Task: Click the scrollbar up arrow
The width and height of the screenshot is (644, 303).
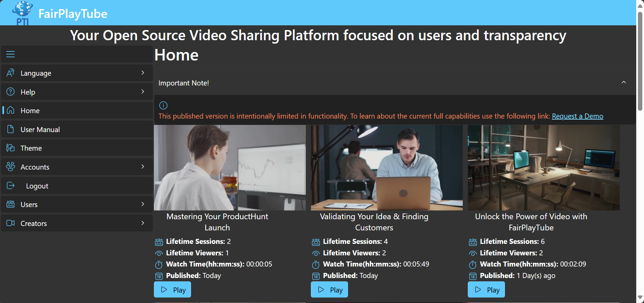Action: (640, 6)
